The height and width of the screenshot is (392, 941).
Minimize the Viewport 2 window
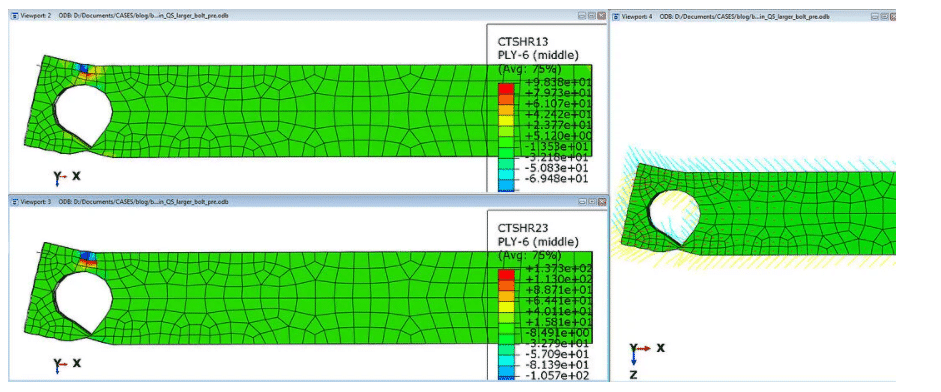pos(582,16)
